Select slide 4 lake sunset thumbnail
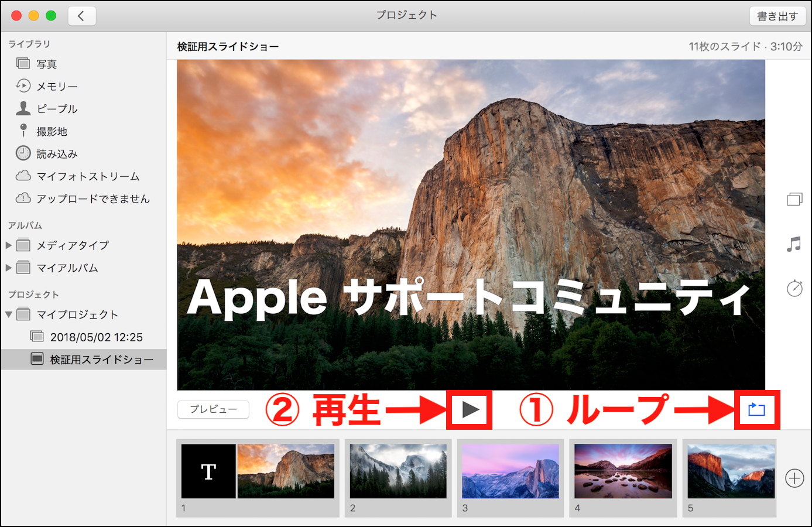Screen dimensions: 812x527 [x=623, y=471]
